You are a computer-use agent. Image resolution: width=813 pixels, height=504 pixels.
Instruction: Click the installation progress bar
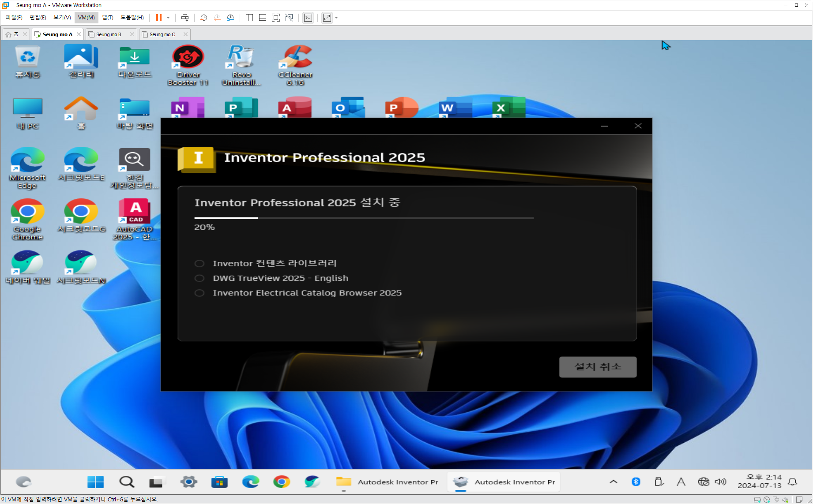pos(364,218)
